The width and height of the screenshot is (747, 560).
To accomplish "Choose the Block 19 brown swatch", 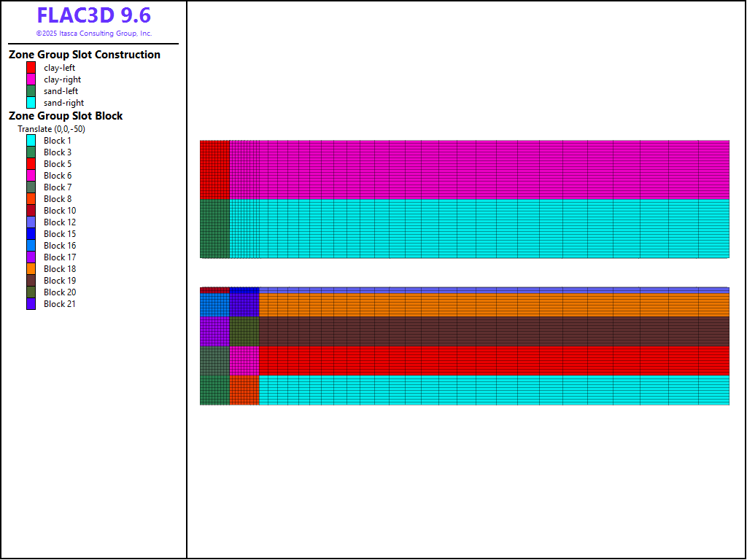I will 31,281.
